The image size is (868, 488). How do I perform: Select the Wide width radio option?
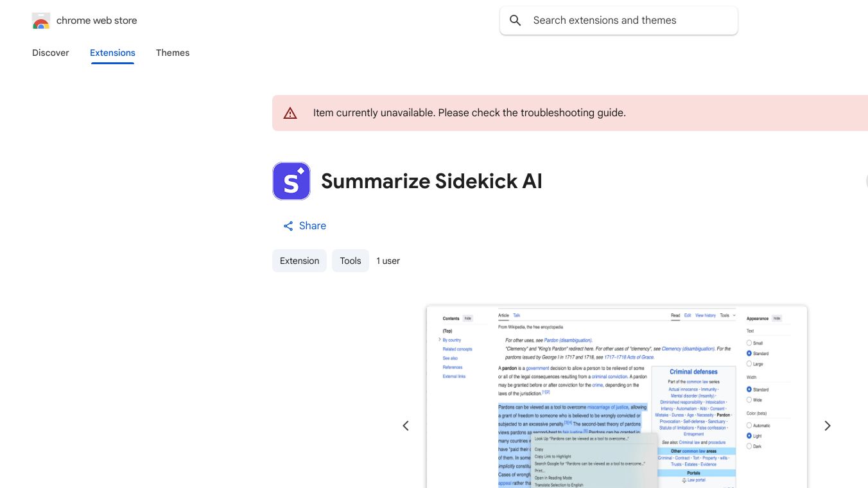(749, 400)
